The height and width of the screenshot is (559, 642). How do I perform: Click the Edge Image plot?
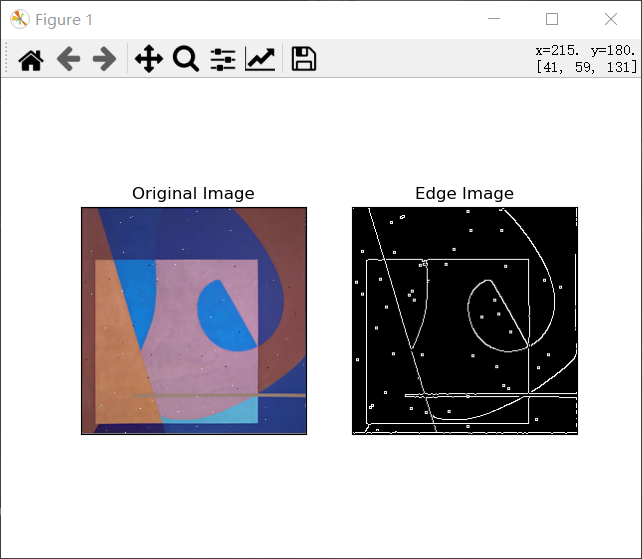[x=465, y=321]
